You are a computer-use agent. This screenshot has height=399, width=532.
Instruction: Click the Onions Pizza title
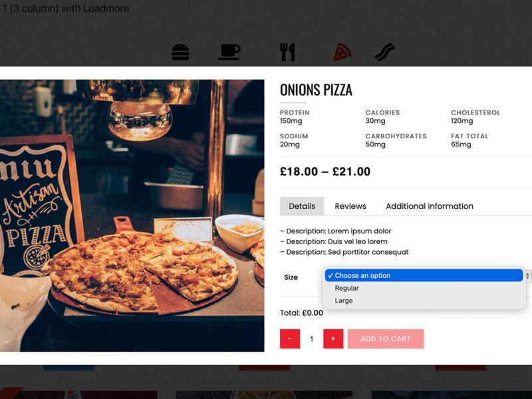316,90
